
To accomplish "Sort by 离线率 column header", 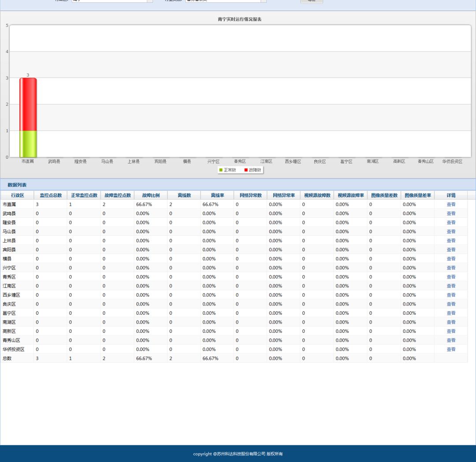I will click(x=217, y=195).
